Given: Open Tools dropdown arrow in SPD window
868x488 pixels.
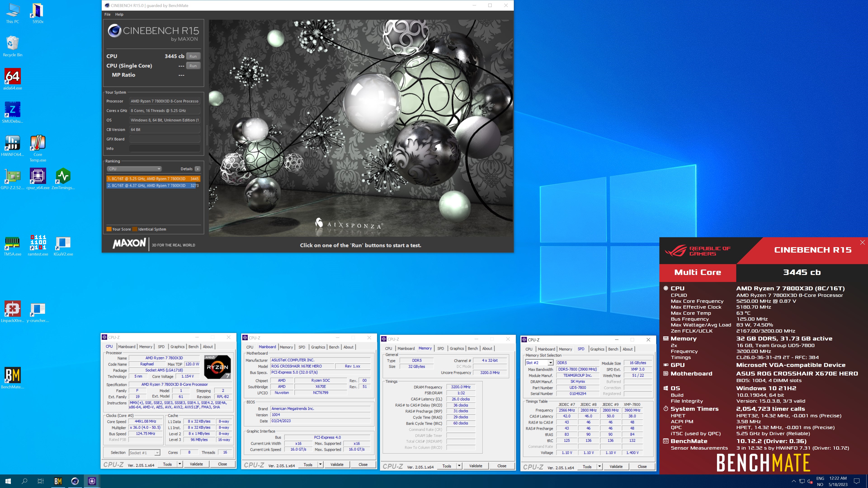Looking at the screenshot, I should click(599, 467).
